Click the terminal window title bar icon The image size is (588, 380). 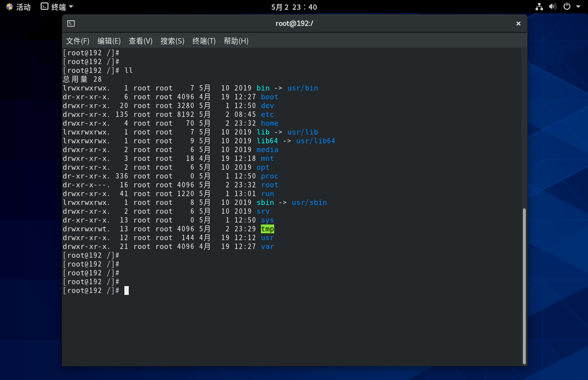pyautogui.click(x=71, y=23)
